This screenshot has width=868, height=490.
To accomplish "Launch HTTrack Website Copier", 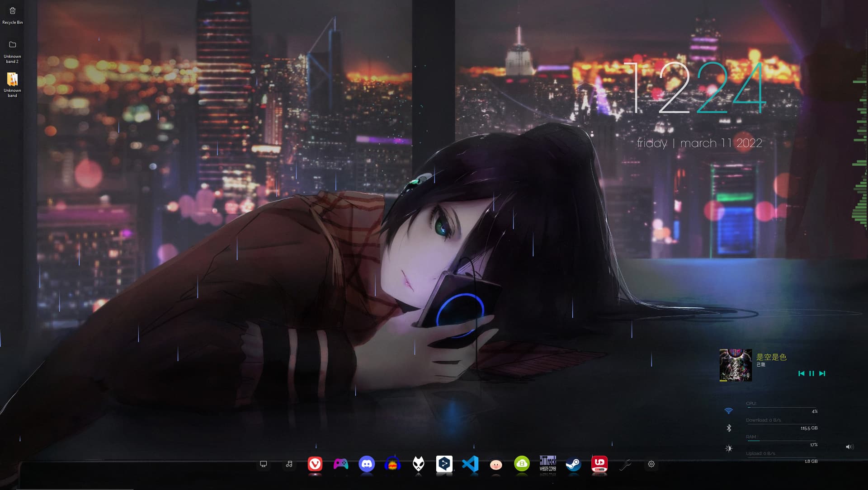I will pos(547,464).
